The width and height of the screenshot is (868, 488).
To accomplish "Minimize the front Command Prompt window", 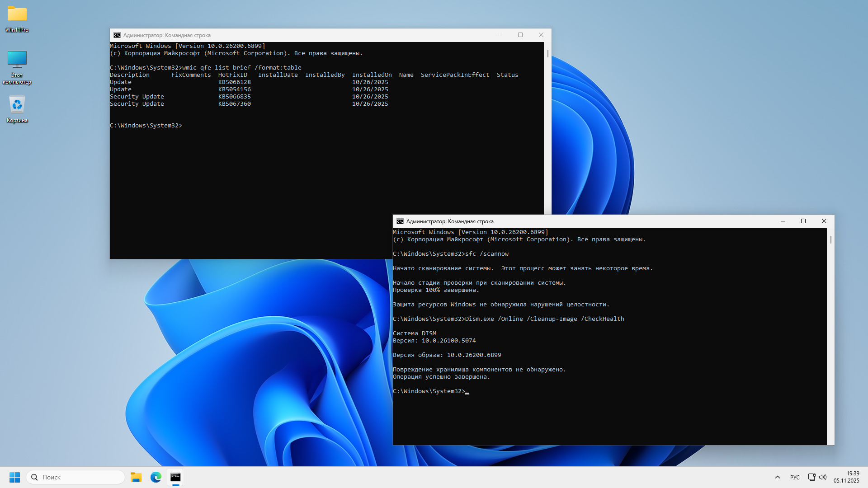I will click(x=783, y=221).
